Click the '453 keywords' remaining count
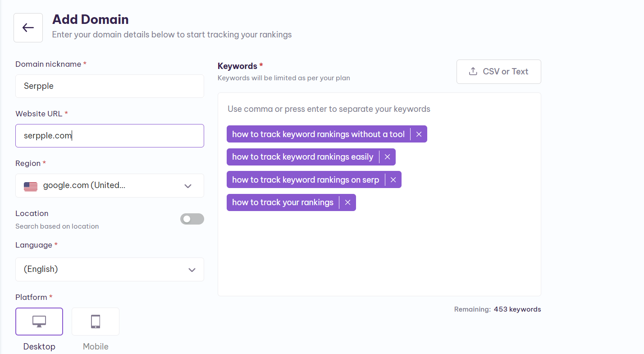This screenshot has width=644, height=354. pyautogui.click(x=517, y=309)
